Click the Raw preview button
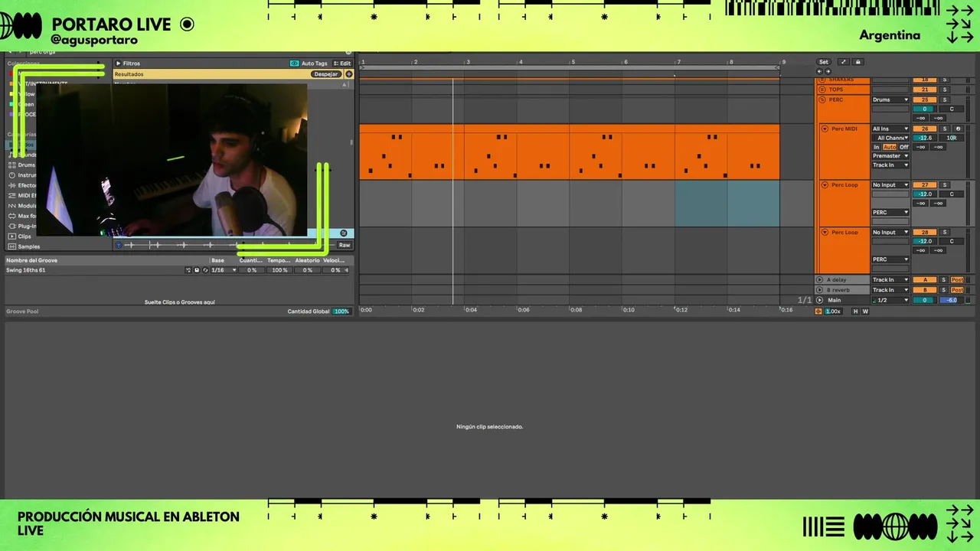 click(345, 245)
